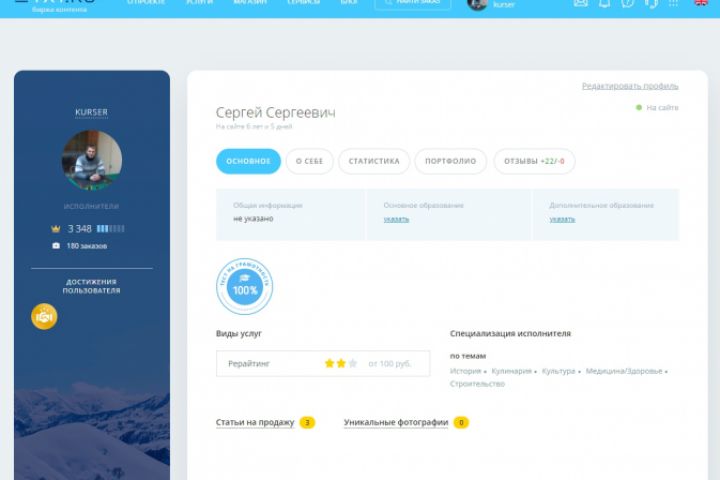Click указать under Основное образование
This screenshot has height=480, width=720.
[396, 219]
